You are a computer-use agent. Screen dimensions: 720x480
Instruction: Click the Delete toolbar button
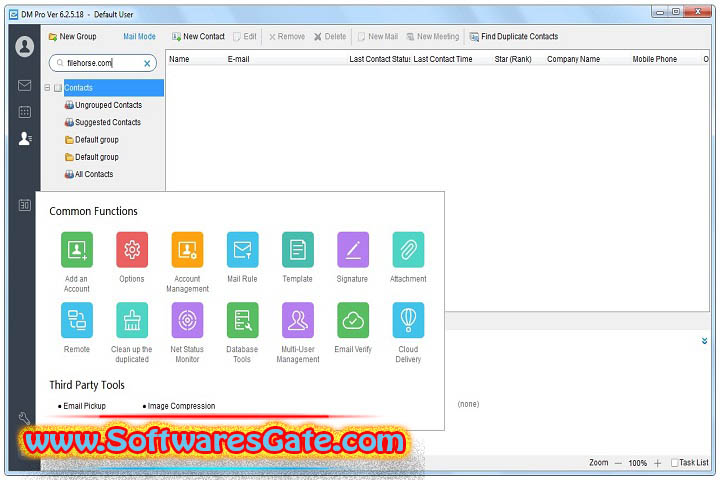[x=330, y=36]
